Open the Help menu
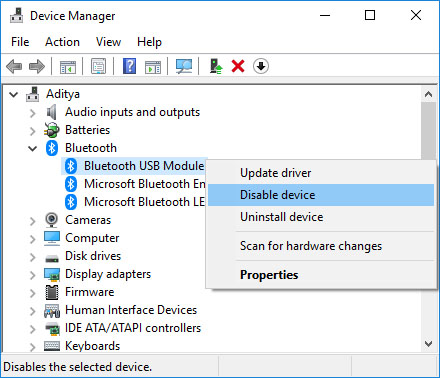The height and width of the screenshot is (378, 440). click(x=149, y=42)
